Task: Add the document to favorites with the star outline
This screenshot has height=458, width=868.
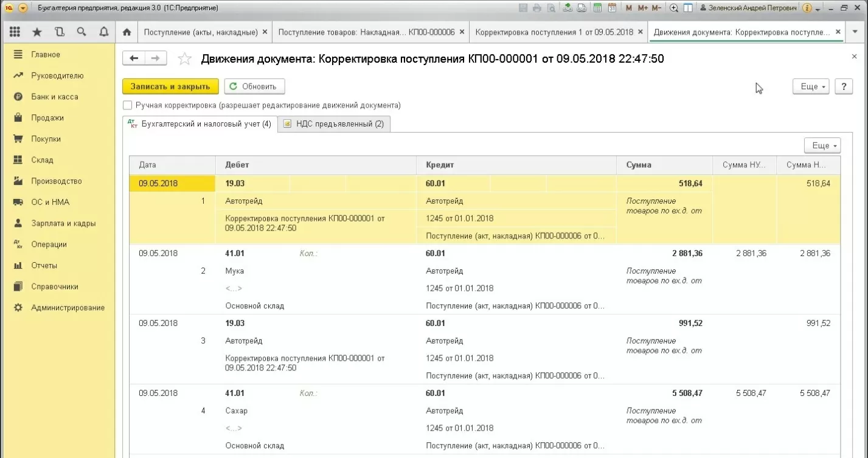Action: (184, 58)
